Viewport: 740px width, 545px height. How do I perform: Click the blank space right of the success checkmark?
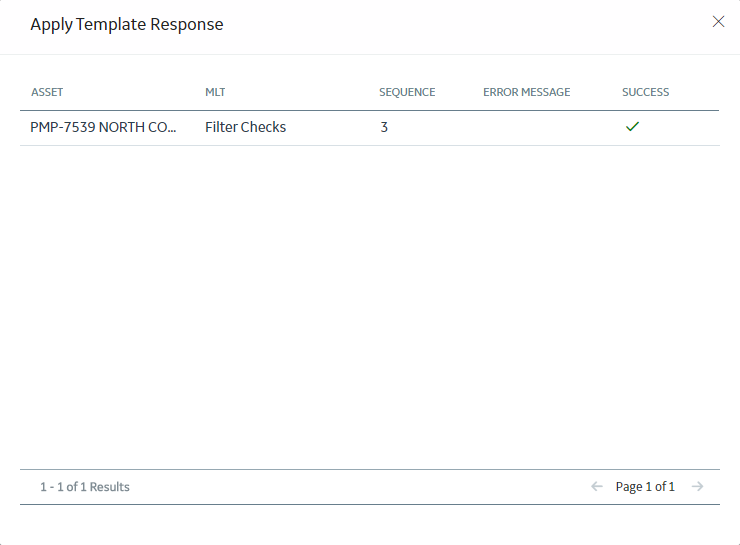tap(682, 127)
